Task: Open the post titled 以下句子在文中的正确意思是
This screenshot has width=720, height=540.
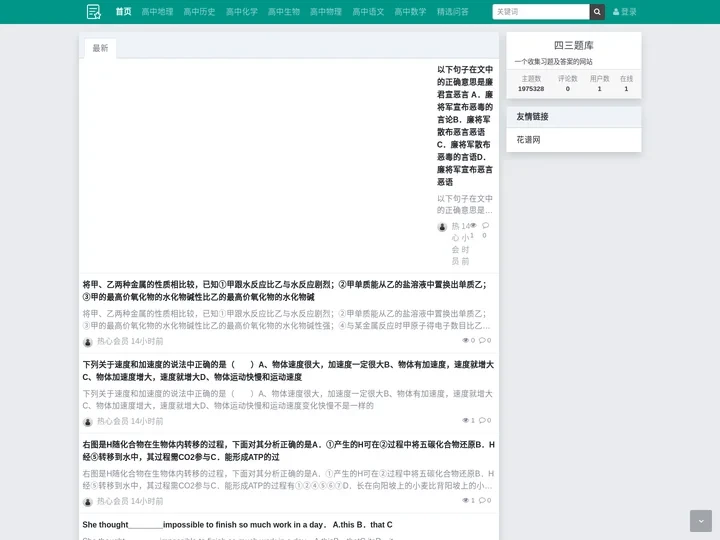Action: pyautogui.click(x=465, y=125)
